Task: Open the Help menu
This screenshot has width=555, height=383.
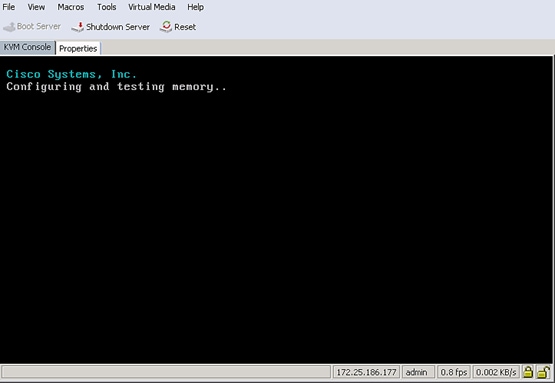Action: pos(195,7)
